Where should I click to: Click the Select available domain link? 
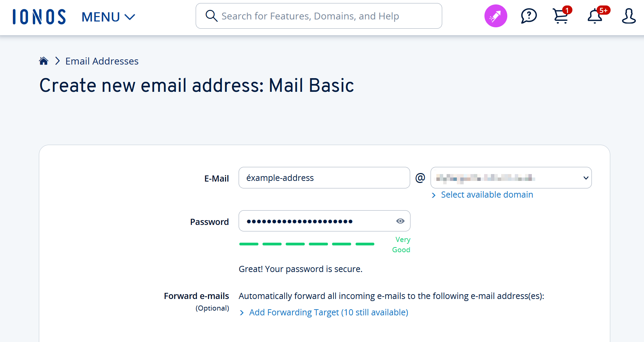coord(487,195)
